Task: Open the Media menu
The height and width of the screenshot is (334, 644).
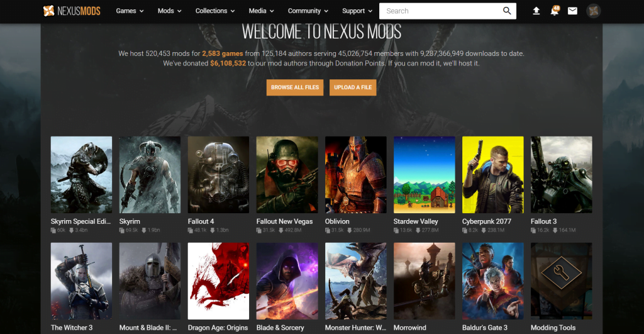Action: 261,11
